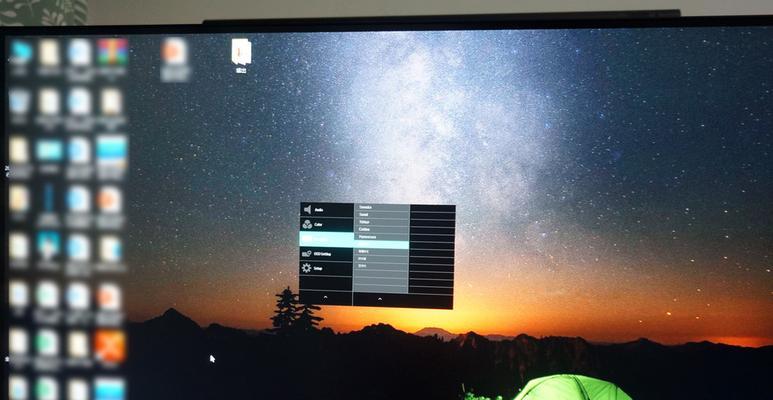Open the OSD Setting menu entry
773x400 pixels.
326,254
